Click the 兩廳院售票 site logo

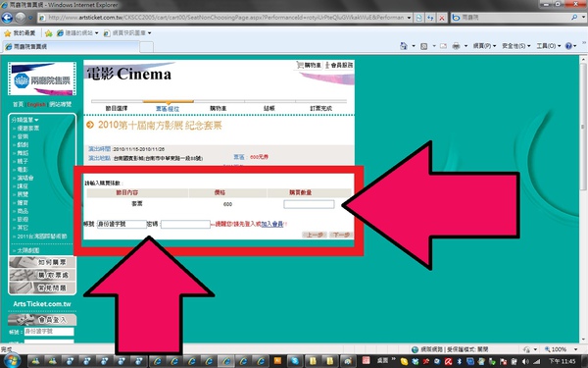pos(42,79)
